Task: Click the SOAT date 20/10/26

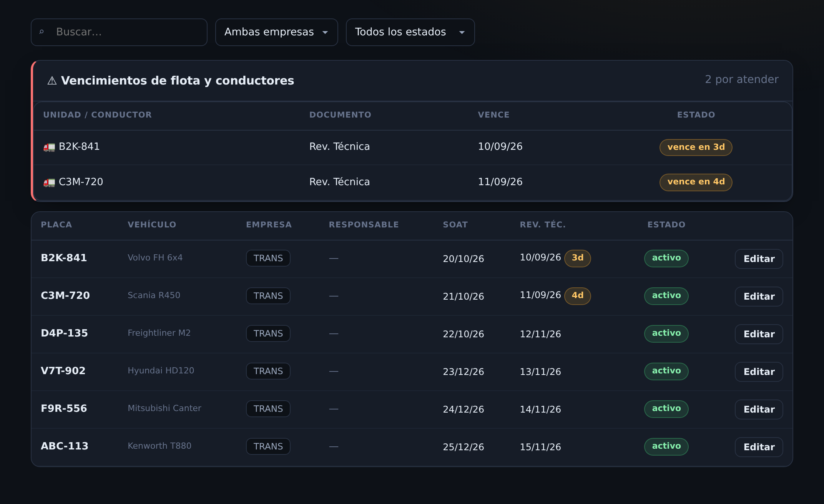Action: pos(463,259)
